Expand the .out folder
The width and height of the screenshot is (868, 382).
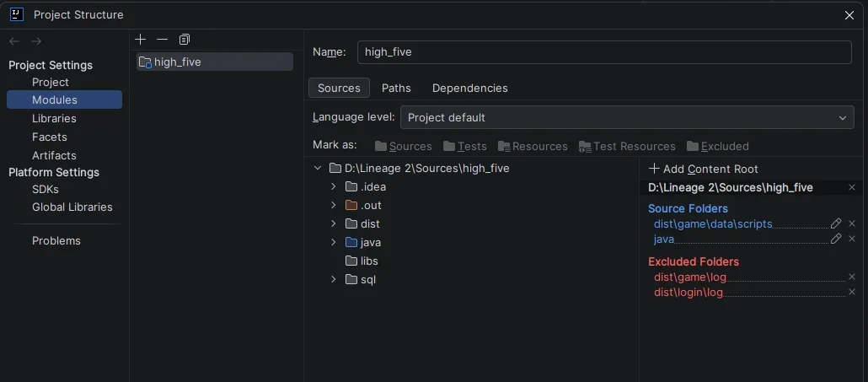tap(333, 205)
